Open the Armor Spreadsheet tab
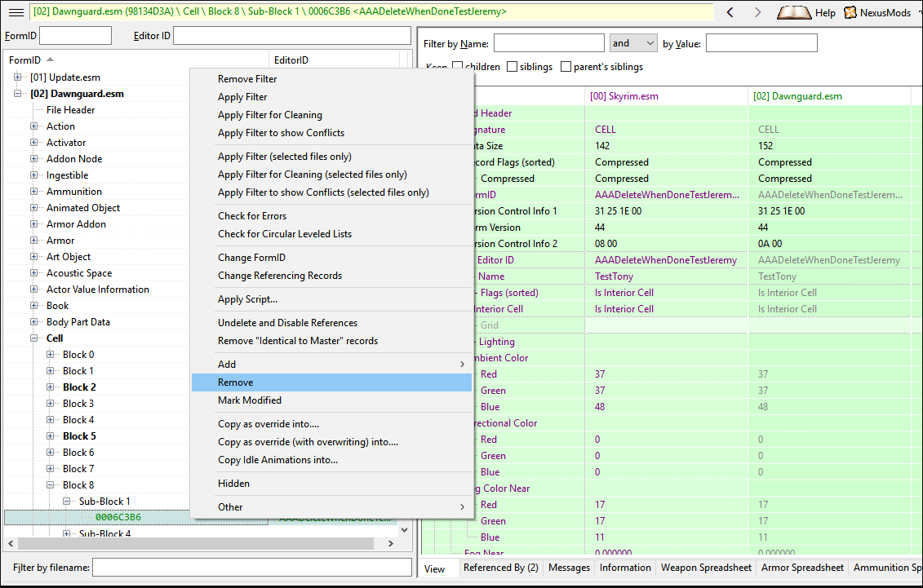 pyautogui.click(x=802, y=568)
